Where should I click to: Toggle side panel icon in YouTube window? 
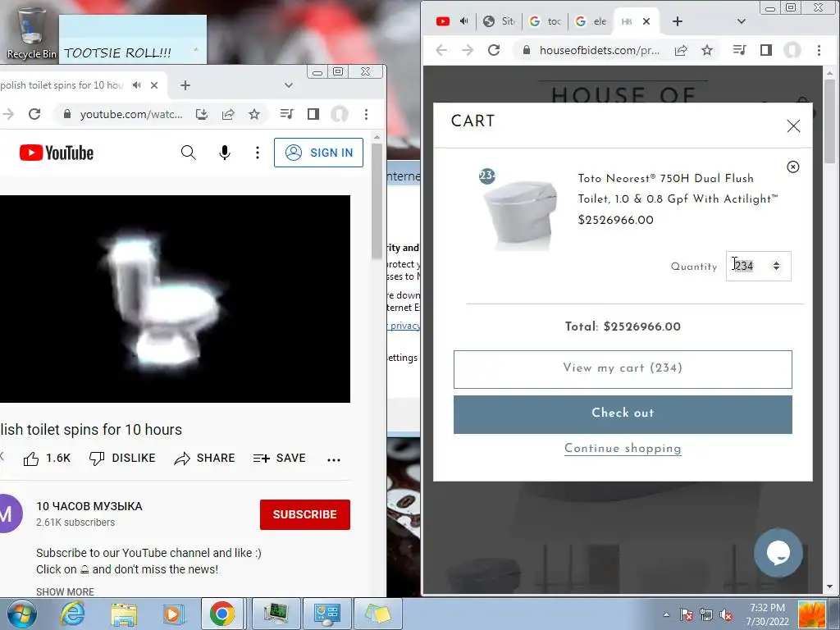[313, 114]
